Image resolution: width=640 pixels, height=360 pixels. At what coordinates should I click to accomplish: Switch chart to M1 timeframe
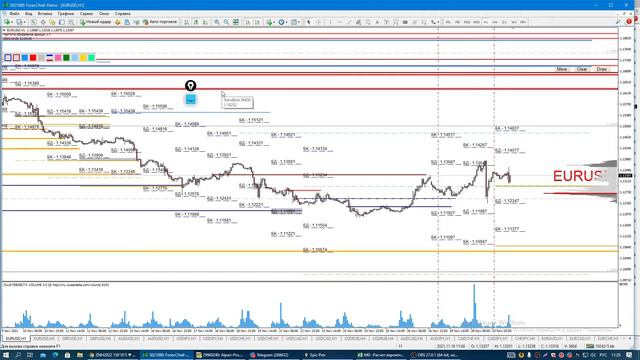448,22
